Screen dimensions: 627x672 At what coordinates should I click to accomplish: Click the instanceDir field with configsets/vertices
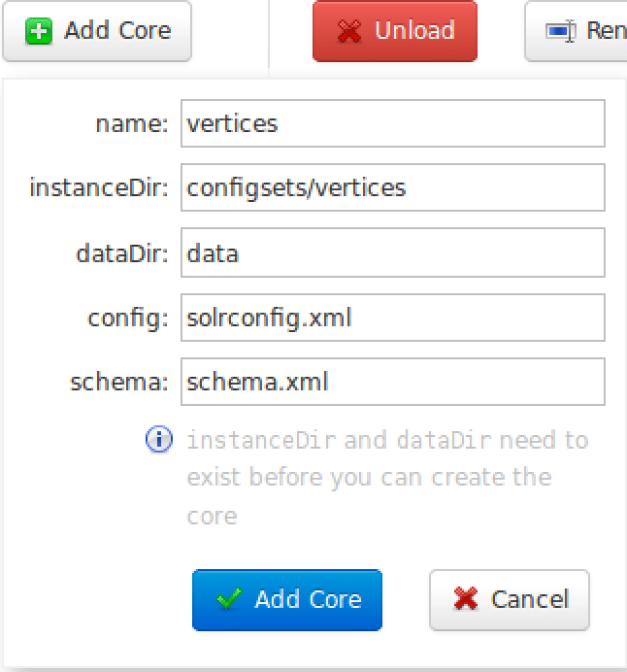(392, 187)
